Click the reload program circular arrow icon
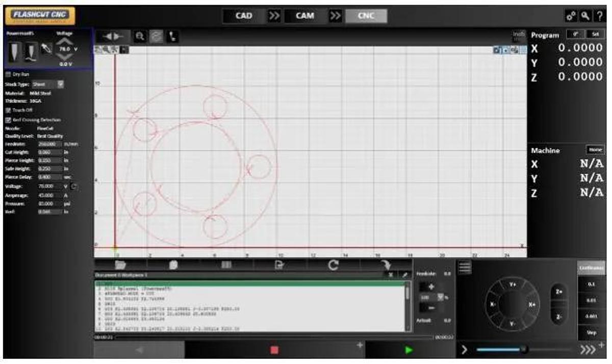The width and height of the screenshot is (612, 364). [x=333, y=265]
